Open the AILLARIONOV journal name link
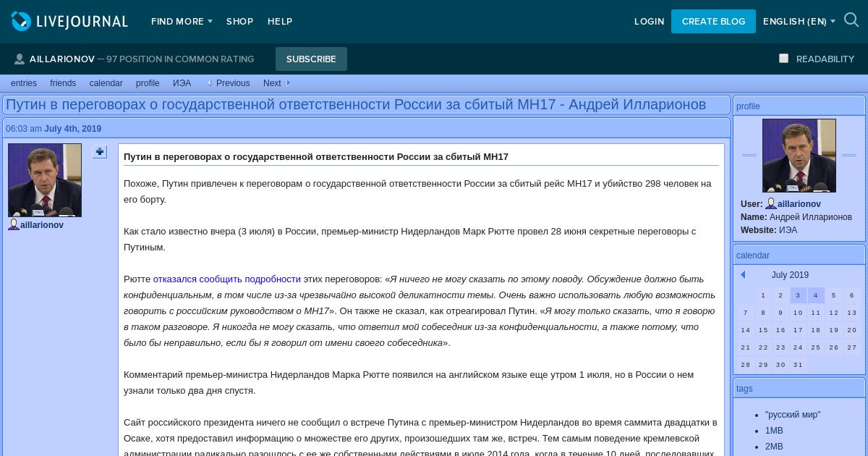868x456 pixels. pyautogui.click(x=62, y=59)
